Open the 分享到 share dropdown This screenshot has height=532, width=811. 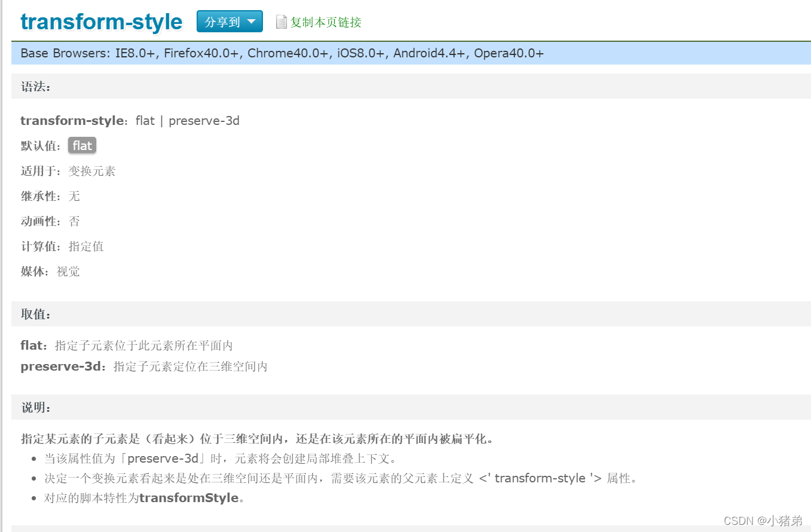click(229, 22)
